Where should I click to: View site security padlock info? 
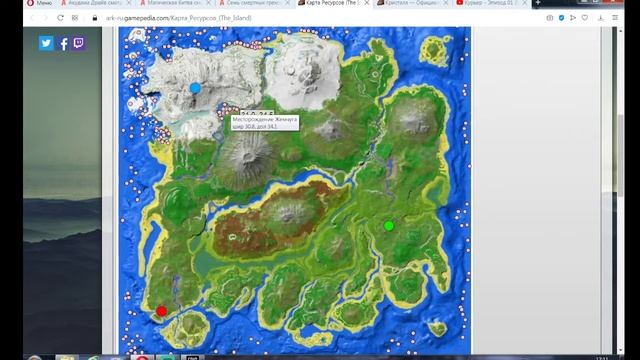(95, 18)
